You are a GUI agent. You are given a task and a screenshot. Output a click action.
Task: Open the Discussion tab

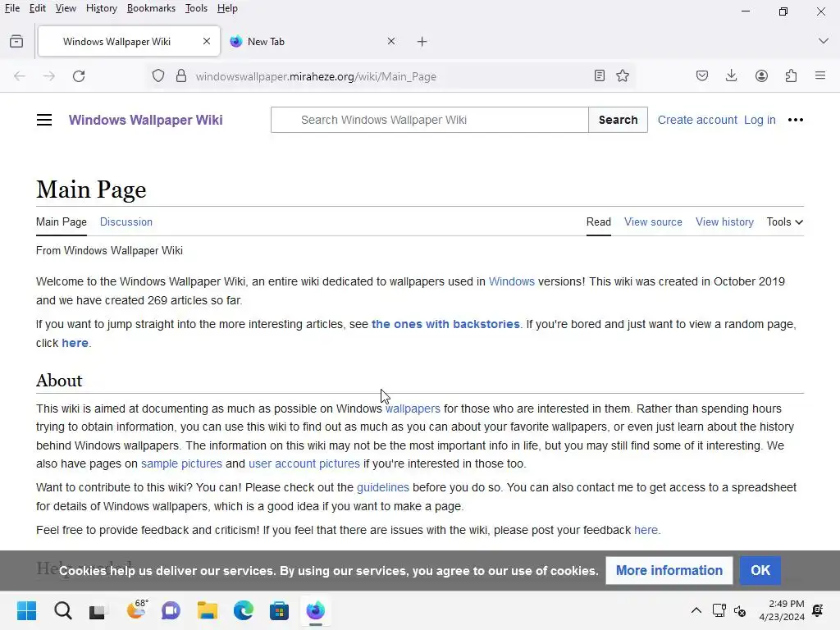(126, 221)
